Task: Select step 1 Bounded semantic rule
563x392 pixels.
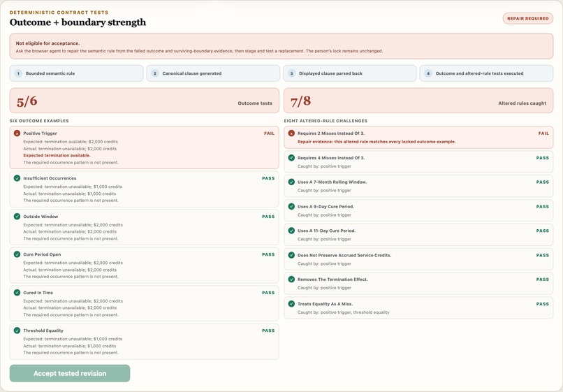Action: 76,73
